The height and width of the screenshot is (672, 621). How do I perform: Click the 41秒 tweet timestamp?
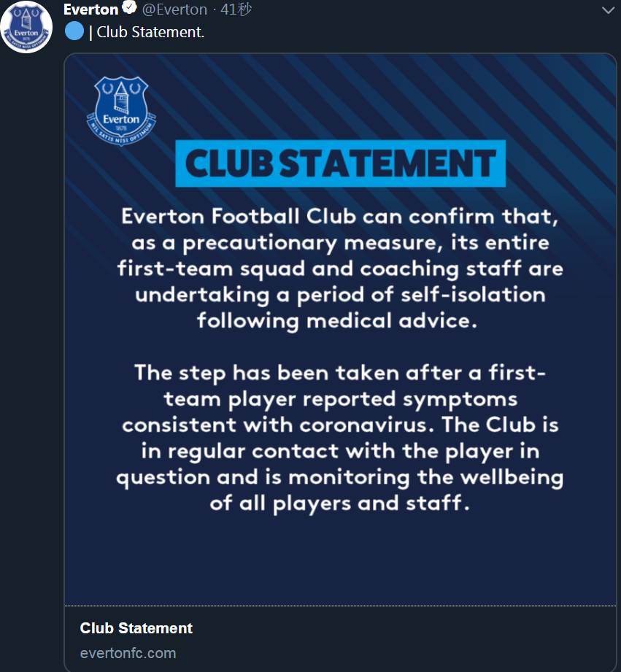pos(236,9)
